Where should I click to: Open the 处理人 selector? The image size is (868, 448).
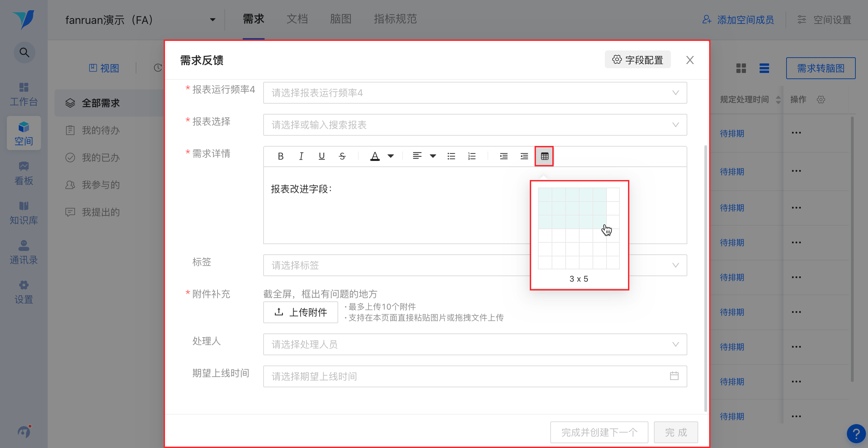tap(475, 344)
